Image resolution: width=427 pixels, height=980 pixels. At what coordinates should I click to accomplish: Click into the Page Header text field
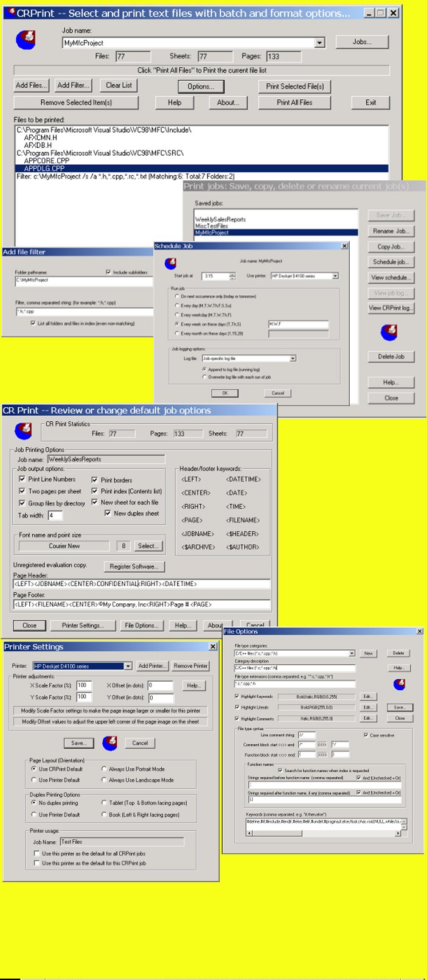point(141,584)
